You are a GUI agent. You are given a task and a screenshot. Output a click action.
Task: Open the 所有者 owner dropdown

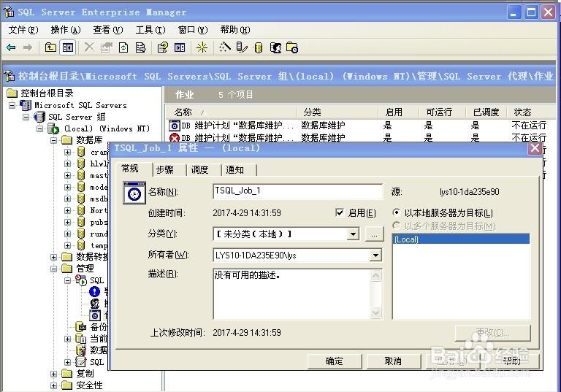click(x=375, y=255)
